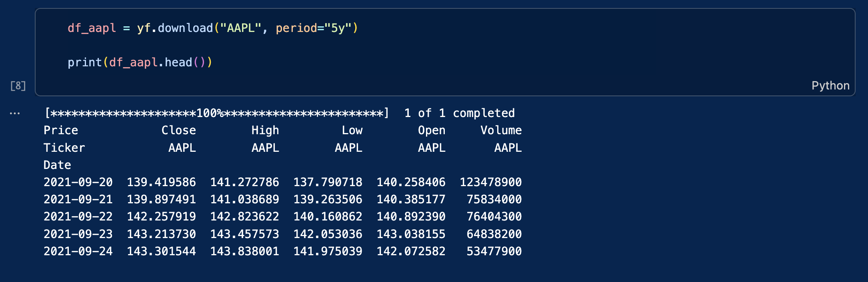868x282 pixels.
Task: Click the date 2021-09-24
Action: click(78, 251)
